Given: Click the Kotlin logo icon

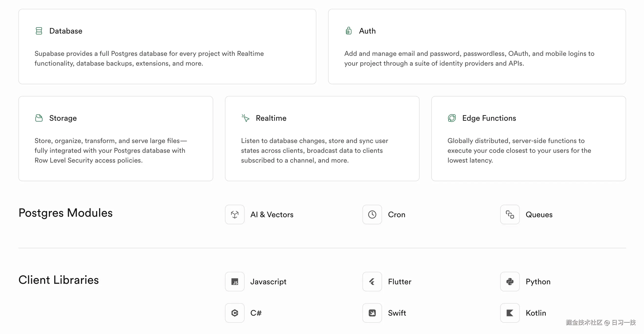Looking at the screenshot, I should click(510, 313).
